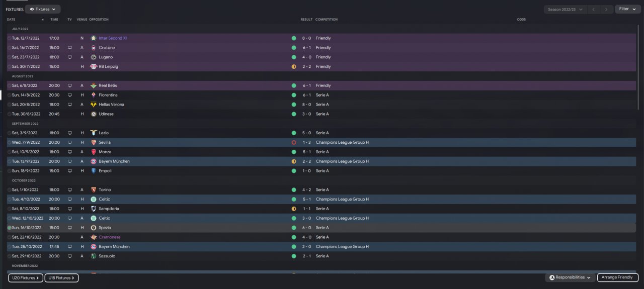
Task: Open the Fixtures view dropdown
Action: pos(43,9)
